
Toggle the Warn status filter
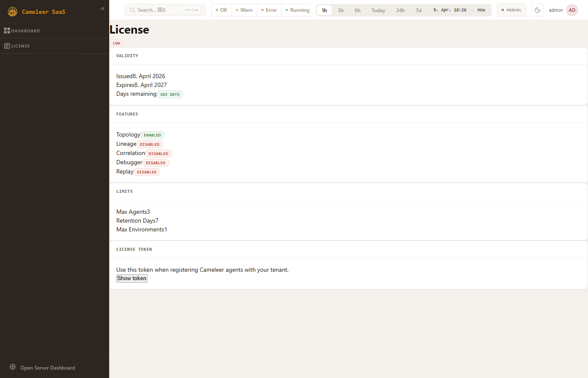[x=244, y=10]
